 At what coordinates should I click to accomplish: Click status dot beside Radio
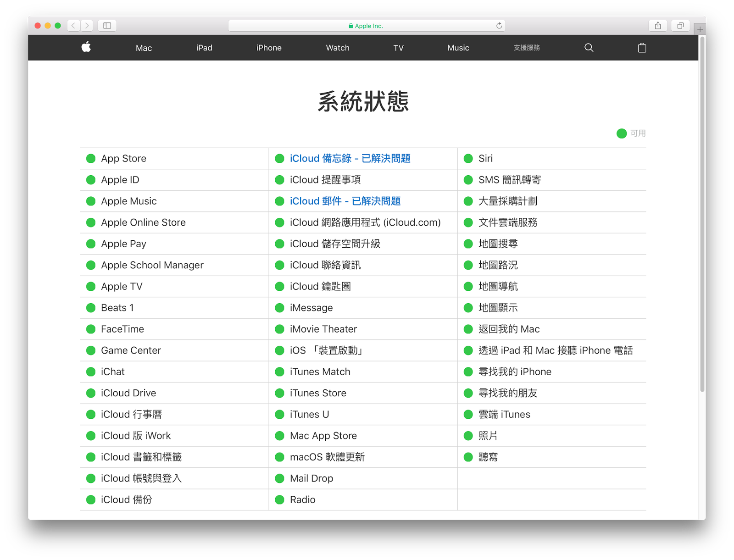pyautogui.click(x=279, y=500)
